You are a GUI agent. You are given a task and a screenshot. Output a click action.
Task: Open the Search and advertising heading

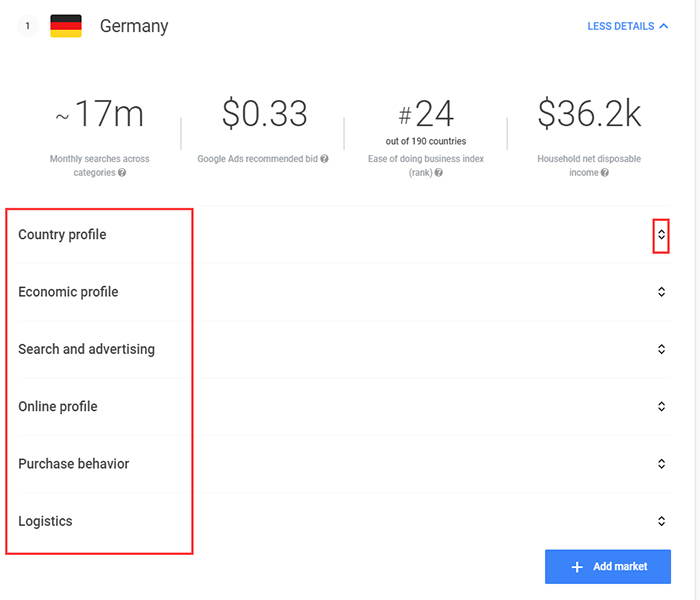tap(86, 349)
